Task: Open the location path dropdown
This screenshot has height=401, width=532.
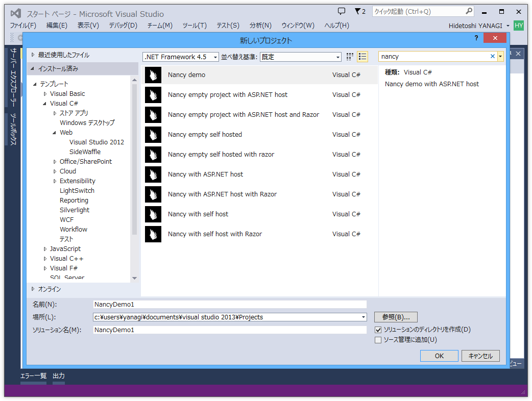Action: coord(364,317)
